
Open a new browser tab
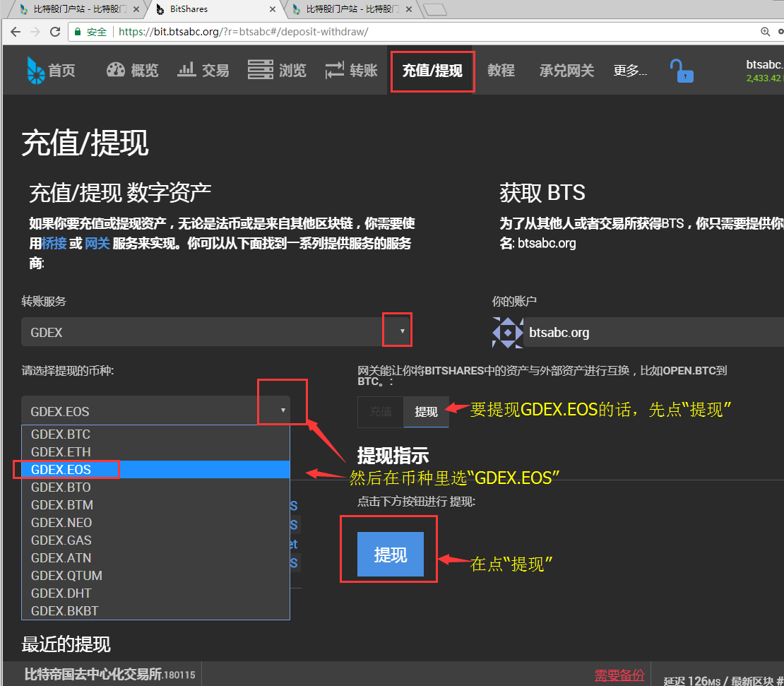point(435,9)
